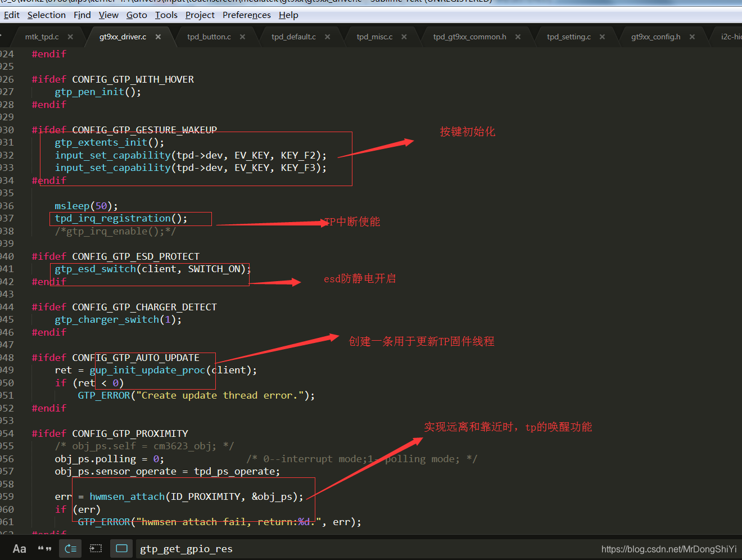Switch to the tpd_default.c tab
This screenshot has width=742, height=560.
click(293, 37)
